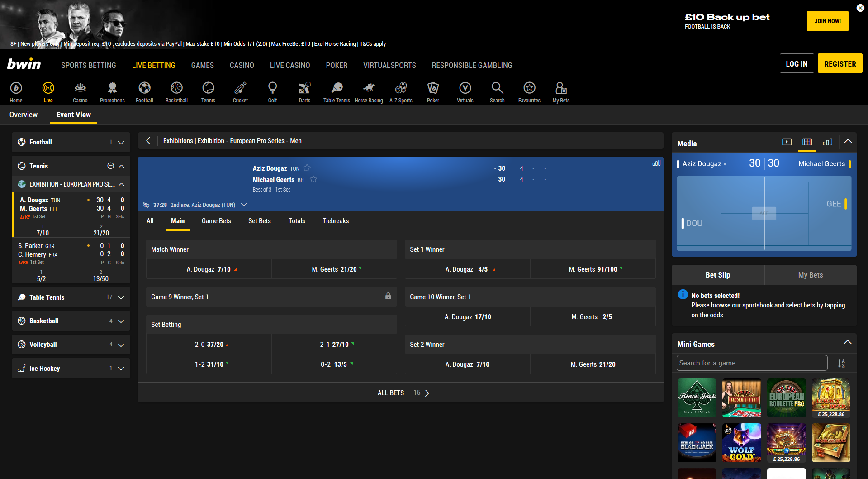The image size is (868, 479).
Task: Collapse all tennis events with minus icon
Action: 110,166
